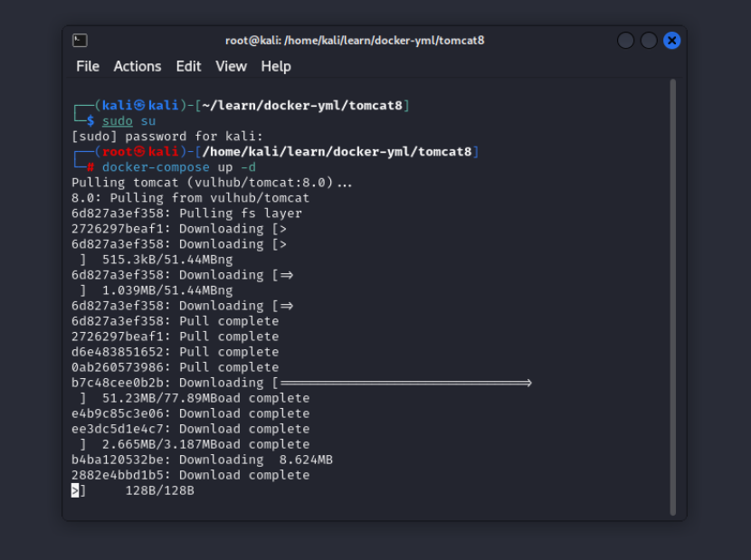Image resolution: width=751 pixels, height=560 pixels.
Task: Click the terminal icon in the title bar
Action: pos(80,40)
